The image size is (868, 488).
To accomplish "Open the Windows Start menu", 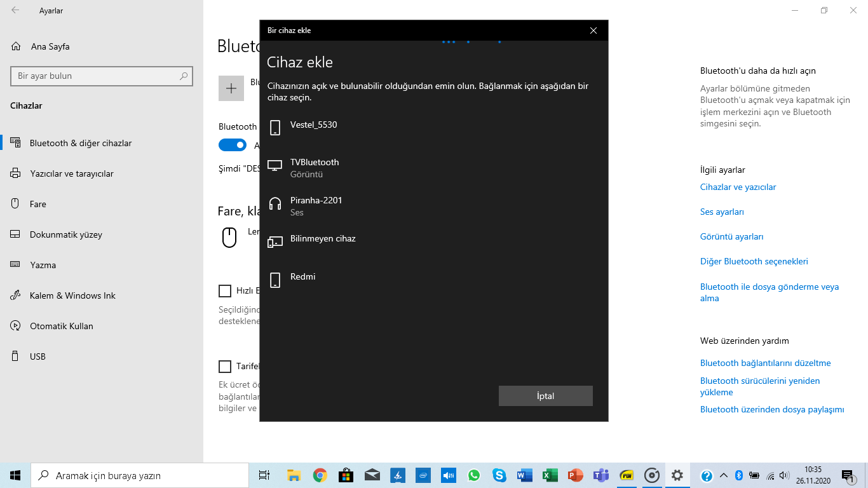I will (15, 475).
